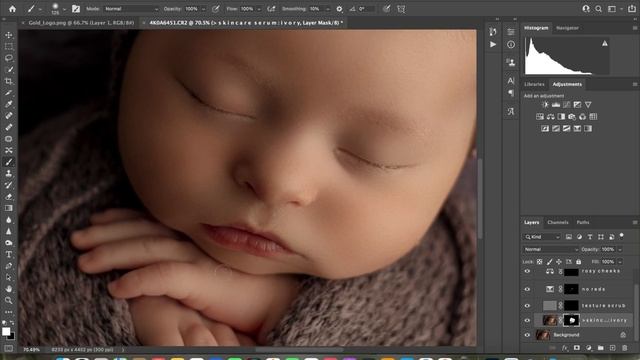Open the Flow dropdown arrow
640x360 pixels.
(259, 9)
